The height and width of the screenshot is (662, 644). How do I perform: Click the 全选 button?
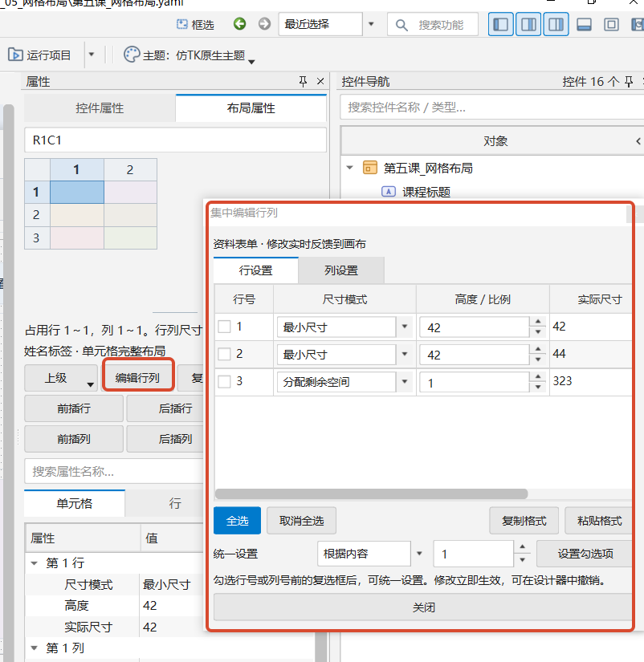tap(237, 521)
